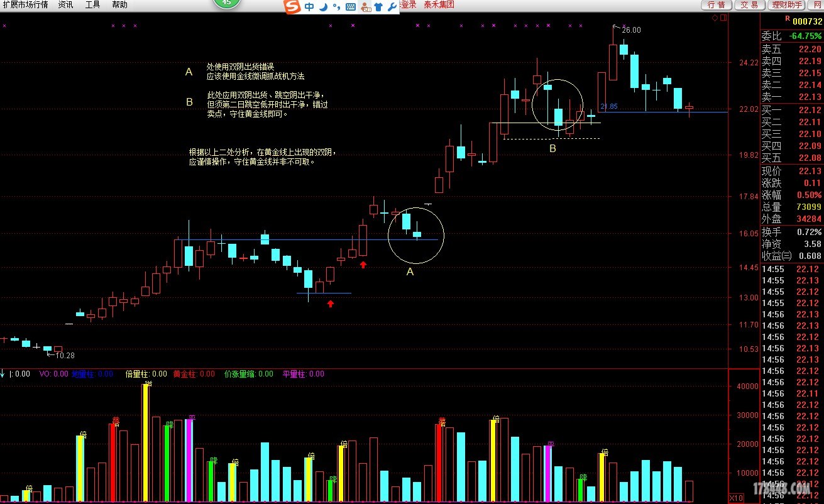Open the 理财助手 button
The height and width of the screenshot is (504, 824).
click(786, 4)
